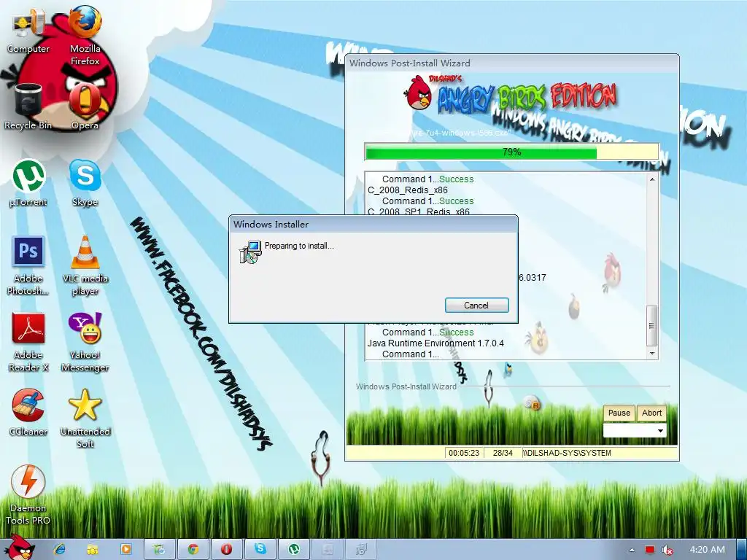747x560 pixels.
Task: Click the log list scroll up arrow
Action: point(652,179)
